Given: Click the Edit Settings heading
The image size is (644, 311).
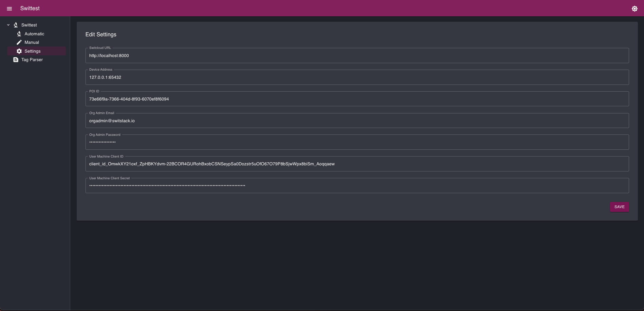Looking at the screenshot, I should pyautogui.click(x=101, y=35).
